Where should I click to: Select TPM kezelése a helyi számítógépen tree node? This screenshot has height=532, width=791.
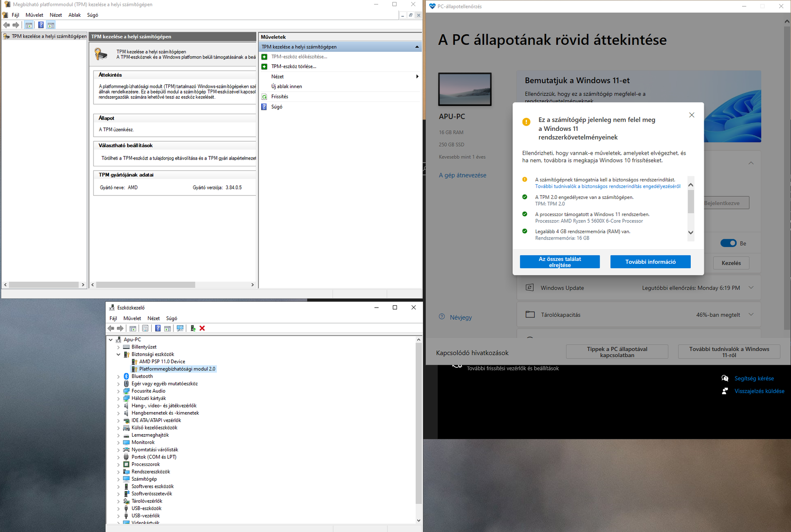(49, 36)
